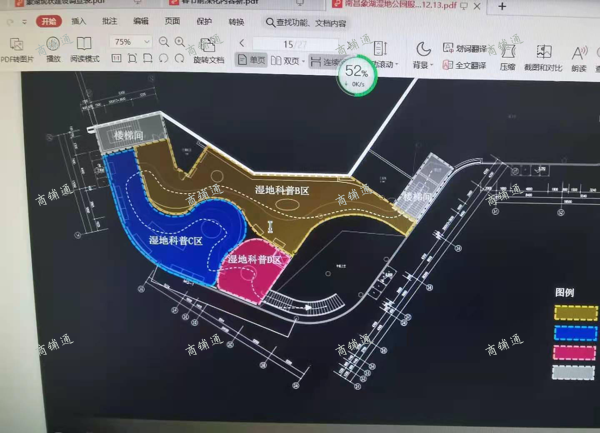
Task: Click the zoom in magnifier icon
Action: [180, 42]
